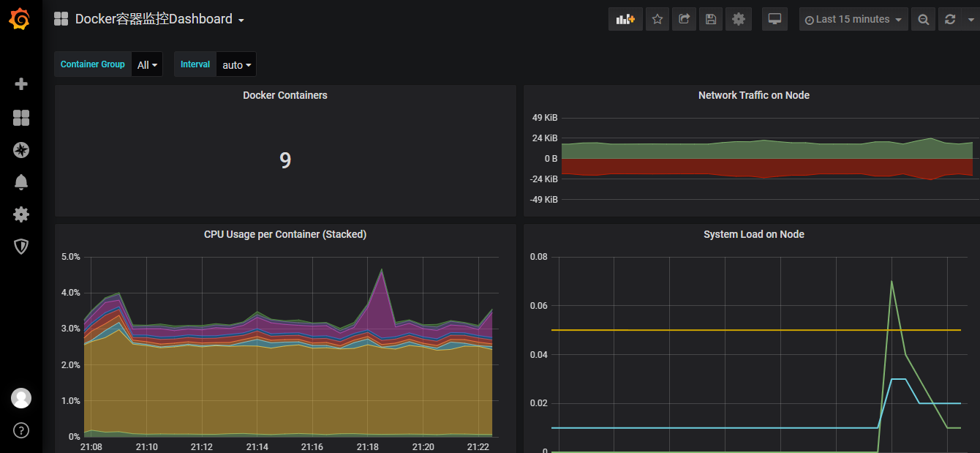Image resolution: width=980 pixels, height=453 pixels.
Task: Open the Last 15 minutes time picker
Action: click(853, 20)
